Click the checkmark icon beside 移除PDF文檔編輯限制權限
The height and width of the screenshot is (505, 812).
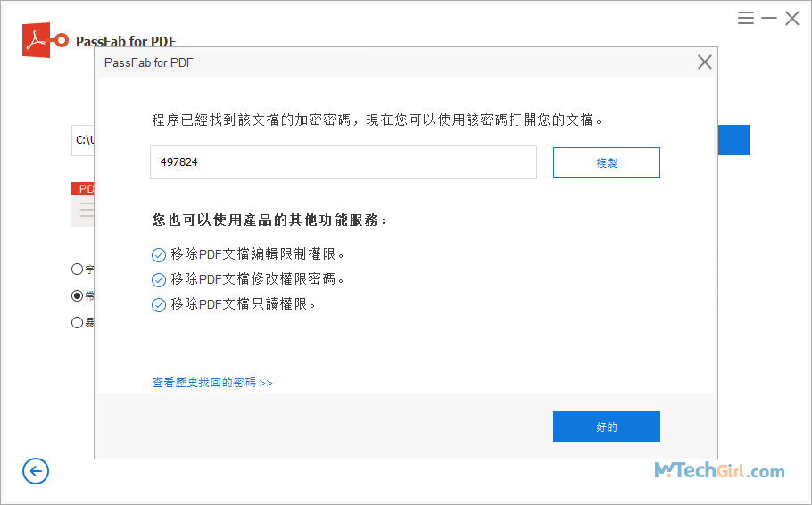point(159,255)
